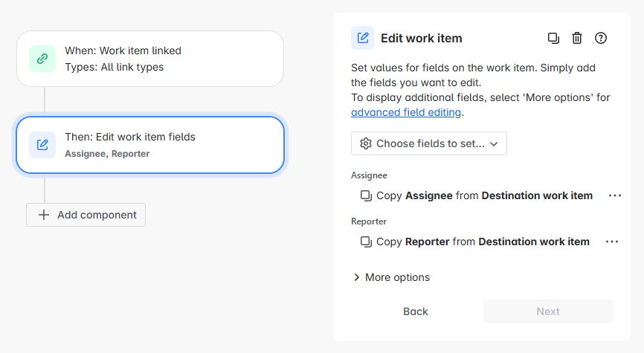This screenshot has height=353, width=644.
Task: Click the copy icon beside Reporter value
Action: click(x=366, y=242)
